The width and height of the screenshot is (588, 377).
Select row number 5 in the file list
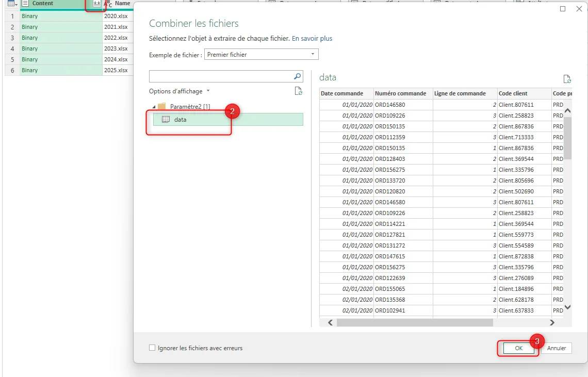coord(12,59)
